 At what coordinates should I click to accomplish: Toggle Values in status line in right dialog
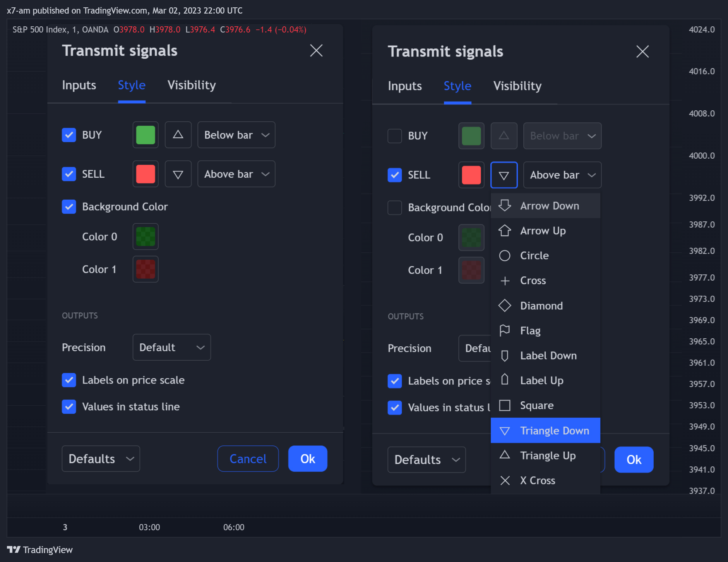click(x=395, y=408)
